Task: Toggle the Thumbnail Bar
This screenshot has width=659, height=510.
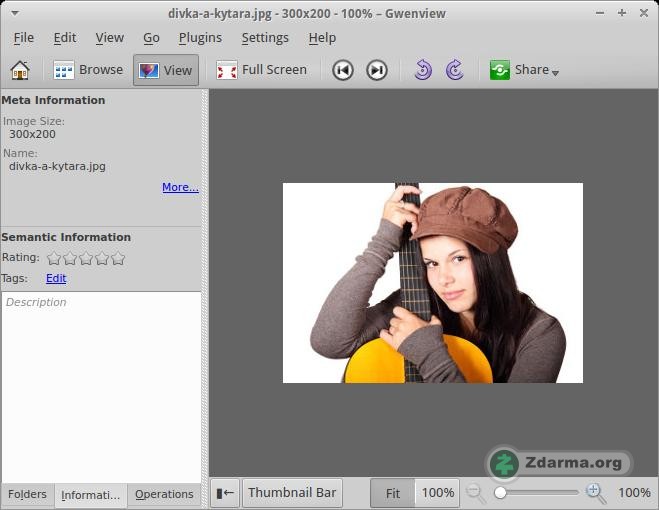Action: point(292,493)
